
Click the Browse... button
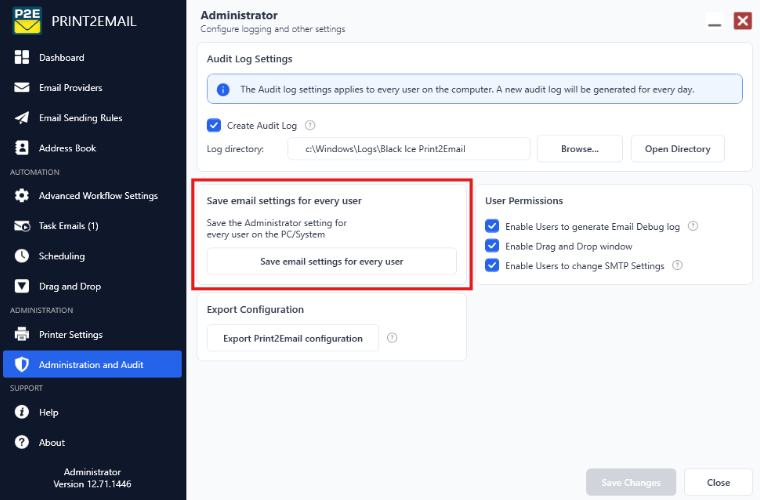tap(580, 149)
